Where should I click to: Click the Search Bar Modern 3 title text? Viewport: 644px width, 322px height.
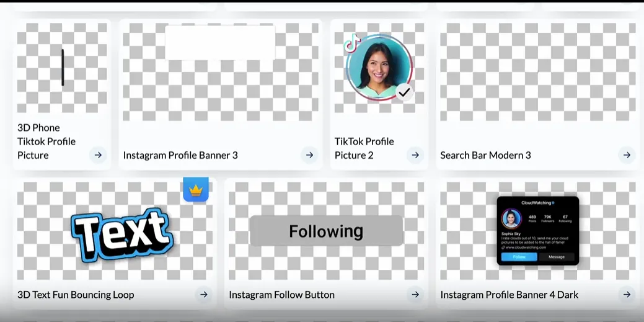tap(485, 155)
